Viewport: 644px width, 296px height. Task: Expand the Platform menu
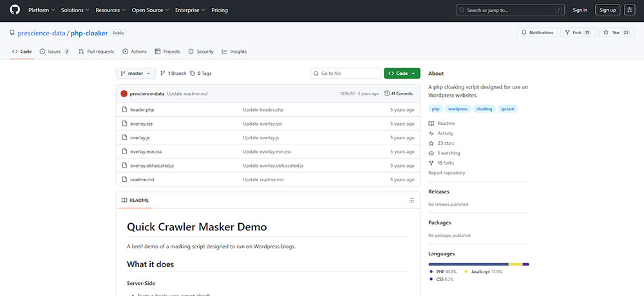[x=41, y=10]
